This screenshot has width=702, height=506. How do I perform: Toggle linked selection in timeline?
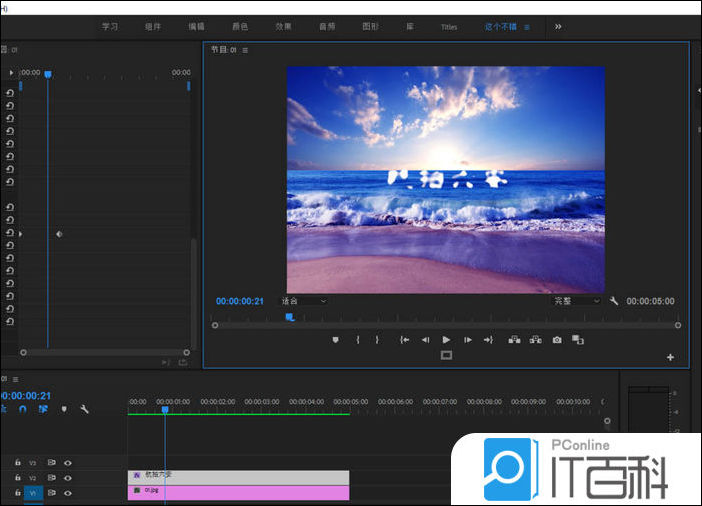tap(43, 409)
